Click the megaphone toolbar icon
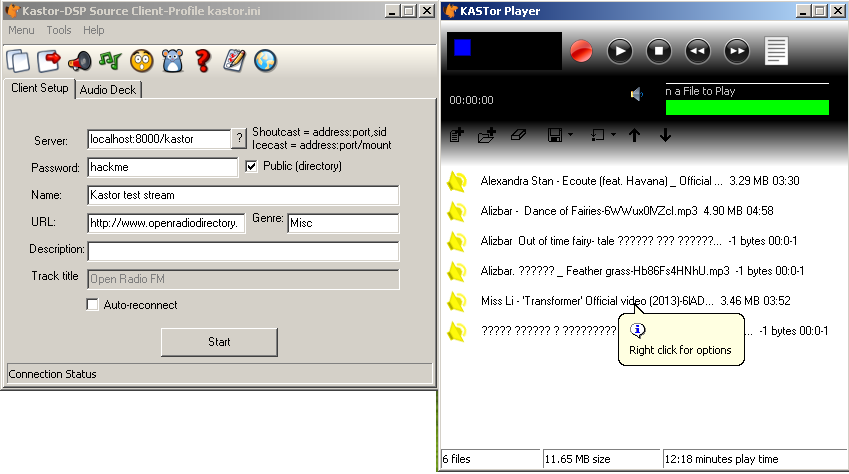The height and width of the screenshot is (474, 849). coord(80,61)
